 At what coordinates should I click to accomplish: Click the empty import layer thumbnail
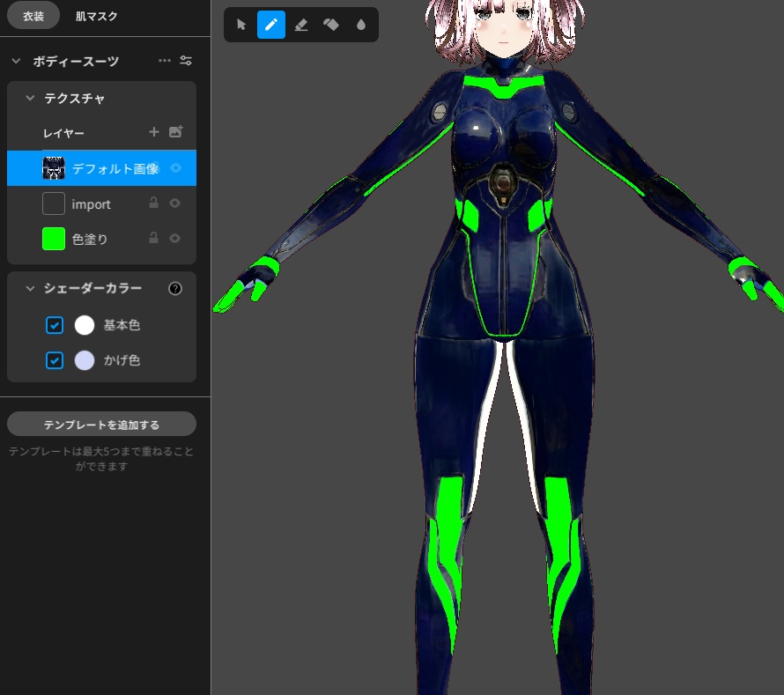coord(54,203)
